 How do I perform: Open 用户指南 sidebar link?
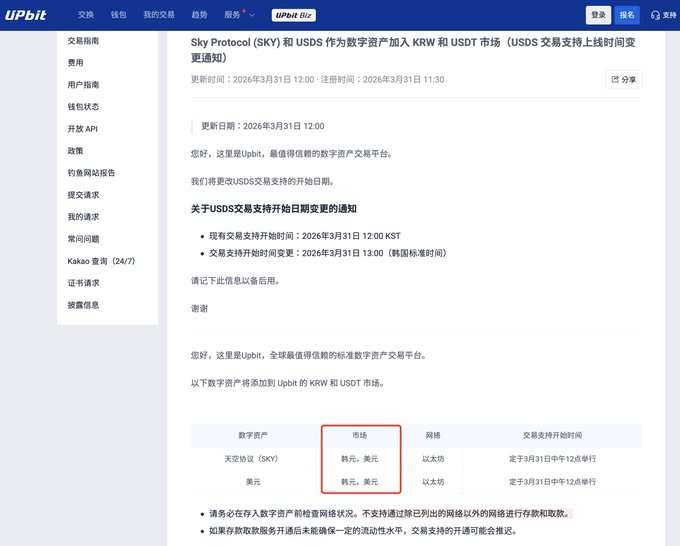[x=83, y=85]
